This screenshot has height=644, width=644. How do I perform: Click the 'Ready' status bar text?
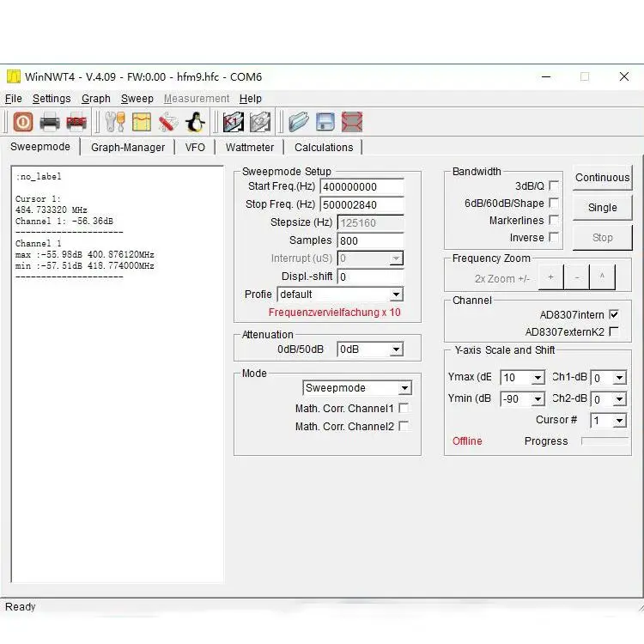tap(20, 607)
